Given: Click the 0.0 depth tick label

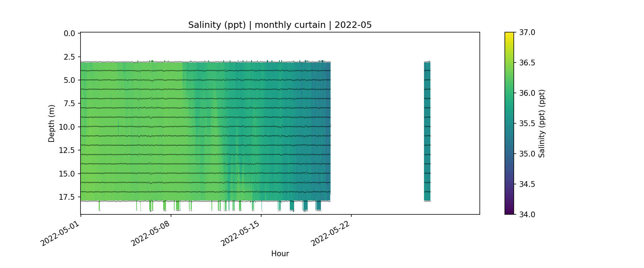Looking at the screenshot, I should pos(69,34).
